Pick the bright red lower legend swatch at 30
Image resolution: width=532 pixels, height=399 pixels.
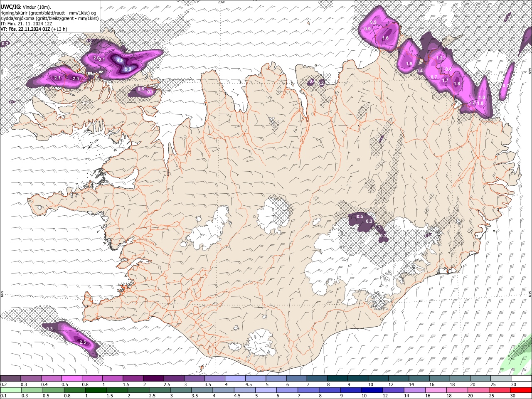(521, 390)
